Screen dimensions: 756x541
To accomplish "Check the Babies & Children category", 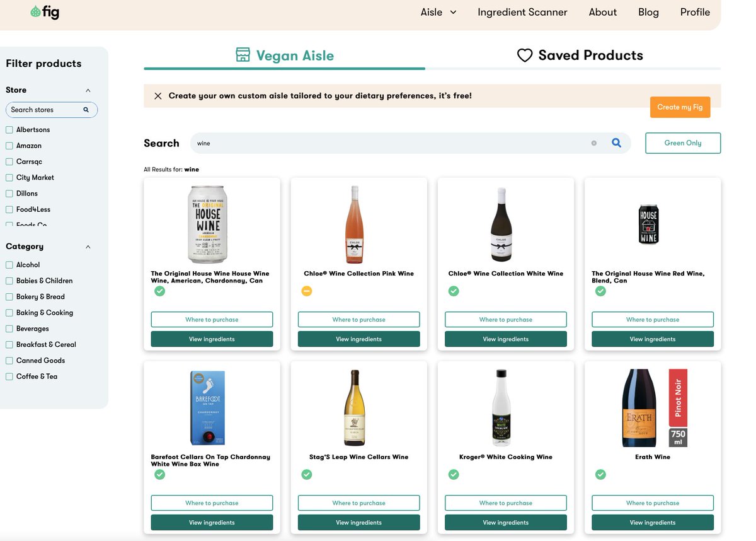I will 9,281.
